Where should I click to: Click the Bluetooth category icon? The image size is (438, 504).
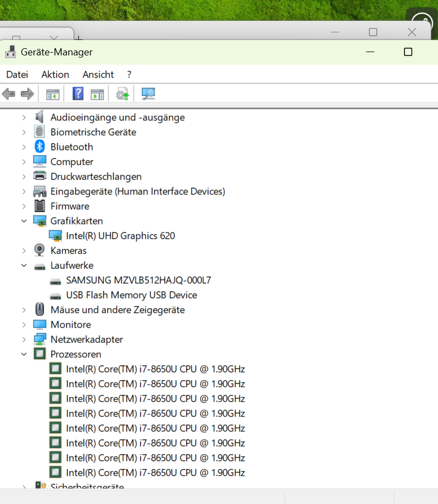click(x=39, y=147)
